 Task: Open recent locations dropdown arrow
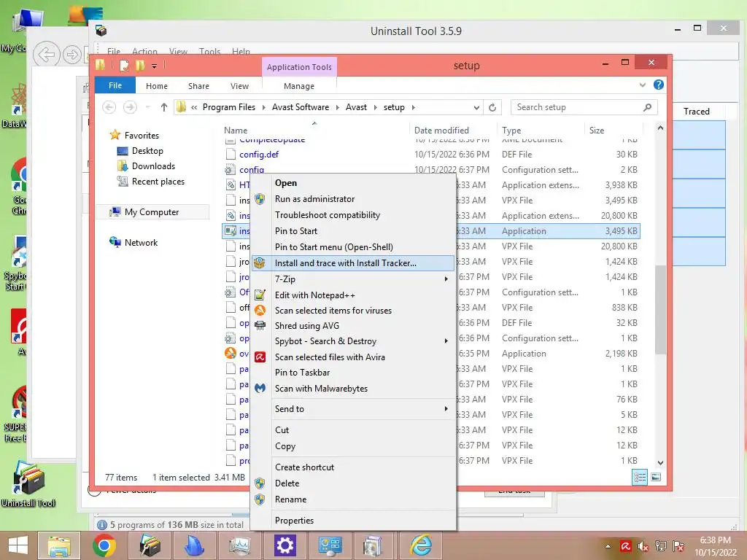[147, 107]
